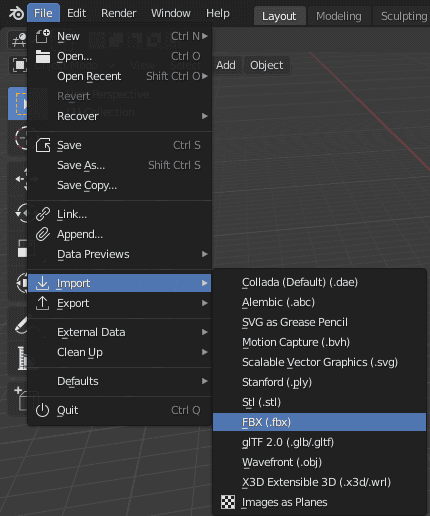Open the Add menu in viewport header
Viewport: 430px width, 516px height.
[x=226, y=65]
